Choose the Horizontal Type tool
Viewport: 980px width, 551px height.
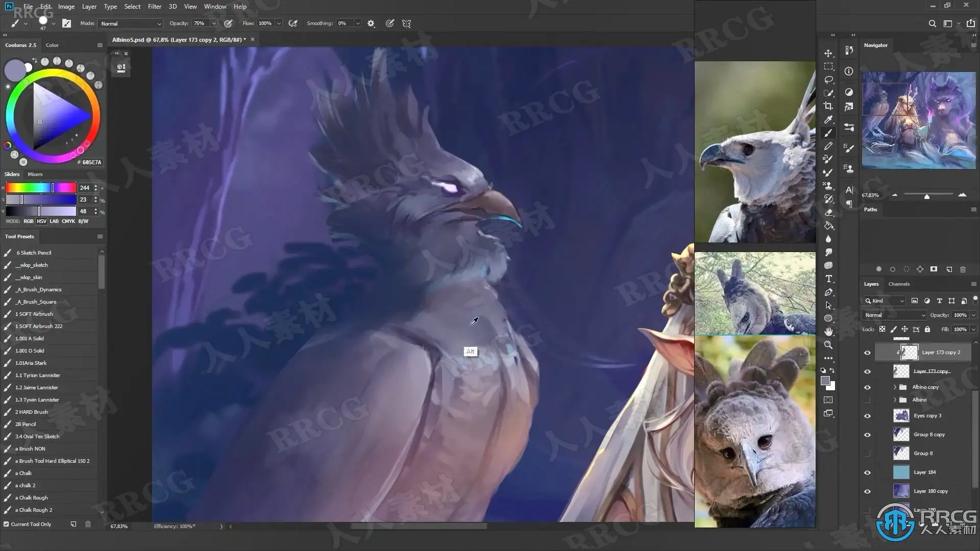point(828,279)
